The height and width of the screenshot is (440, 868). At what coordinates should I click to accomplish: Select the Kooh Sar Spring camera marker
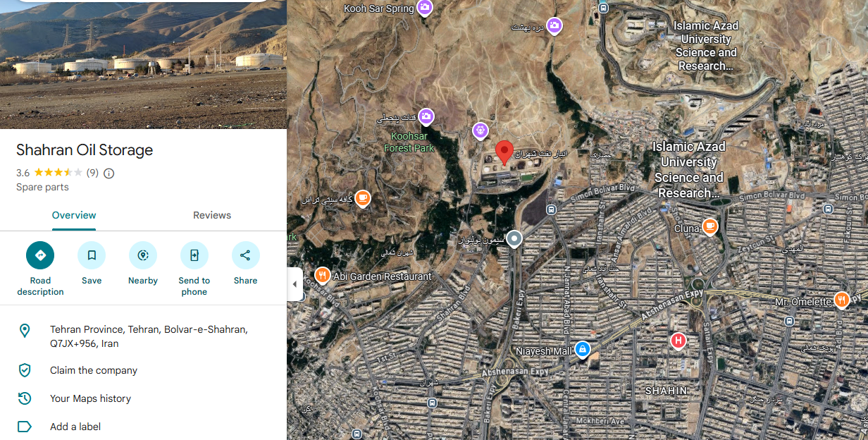click(425, 8)
